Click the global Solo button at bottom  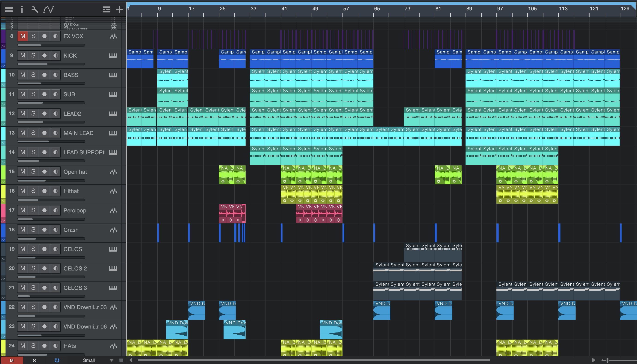pos(35,360)
